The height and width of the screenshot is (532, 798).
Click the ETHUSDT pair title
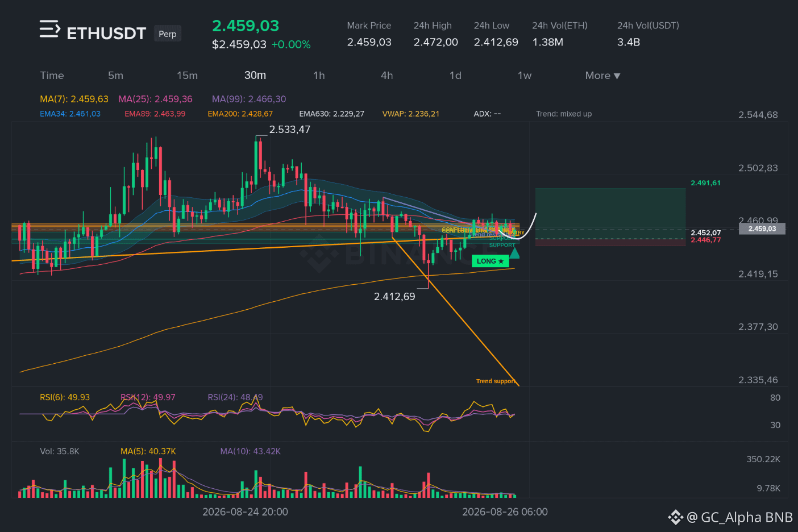106,34
